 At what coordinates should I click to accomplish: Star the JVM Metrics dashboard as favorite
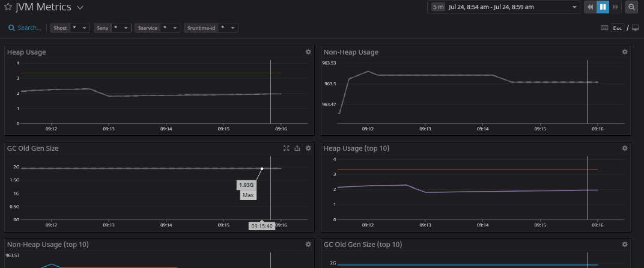click(8, 7)
